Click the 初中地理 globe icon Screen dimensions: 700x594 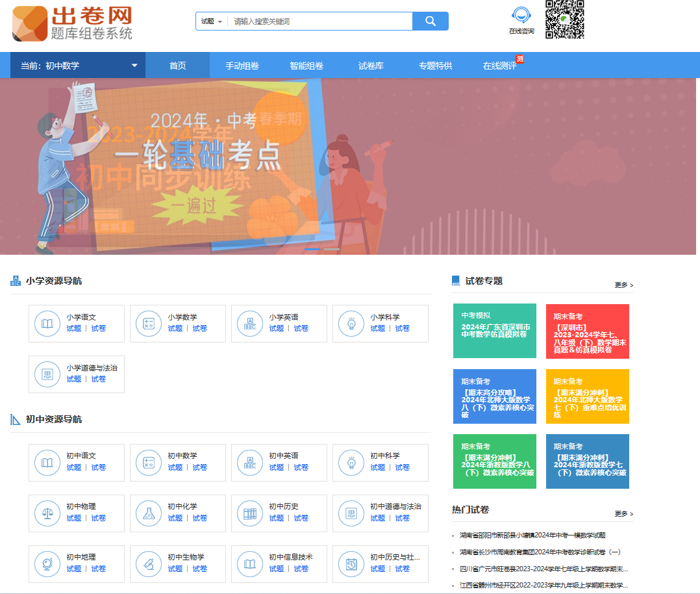(x=47, y=563)
